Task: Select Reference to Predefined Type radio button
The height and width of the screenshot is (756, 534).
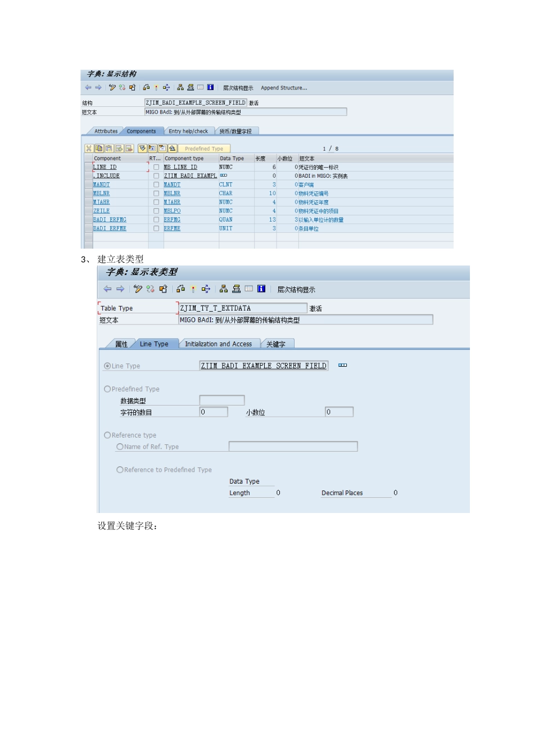Action: pos(120,470)
